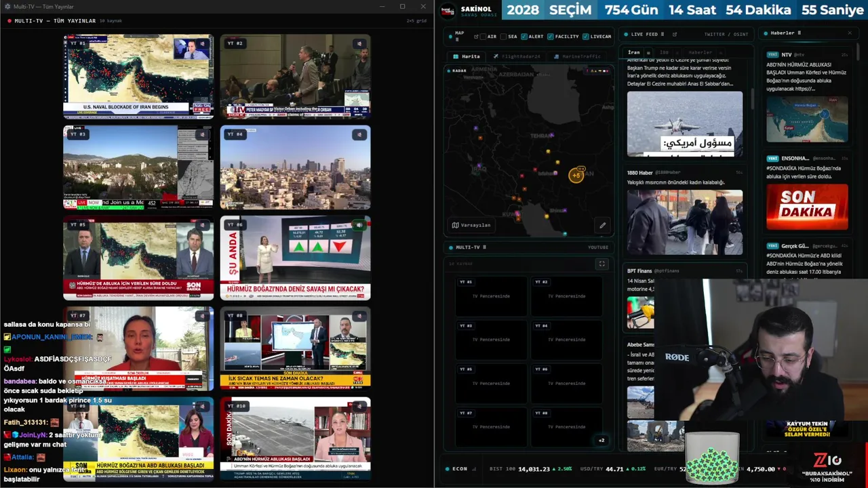This screenshot has width=868, height=488.
Task: Enable the SEA layer checkbox
Action: tap(504, 37)
